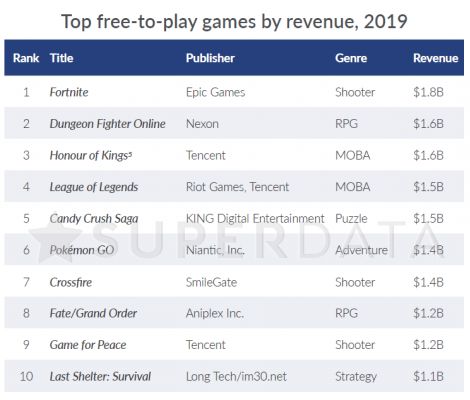Click the Rank column header

pos(26,58)
